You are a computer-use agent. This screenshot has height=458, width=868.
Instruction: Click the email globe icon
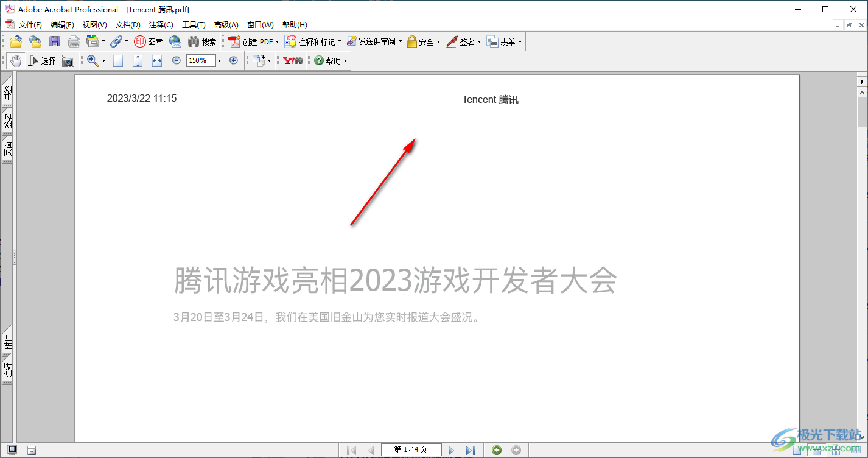pos(175,41)
